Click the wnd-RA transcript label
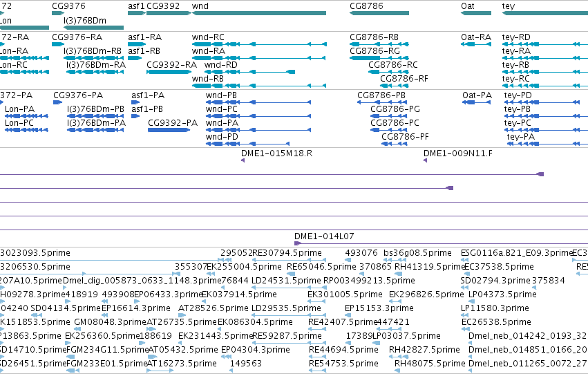This screenshot has height=374, width=588. pos(209,51)
